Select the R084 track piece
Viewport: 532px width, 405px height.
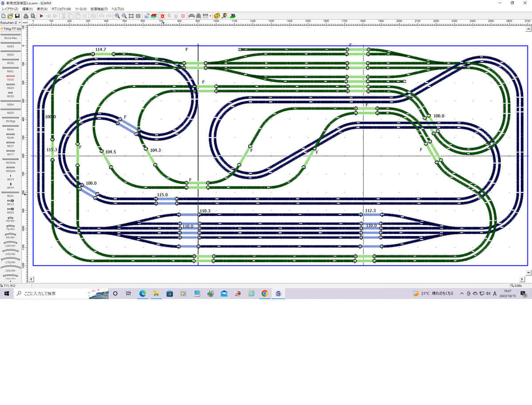pyautogui.click(x=11, y=103)
